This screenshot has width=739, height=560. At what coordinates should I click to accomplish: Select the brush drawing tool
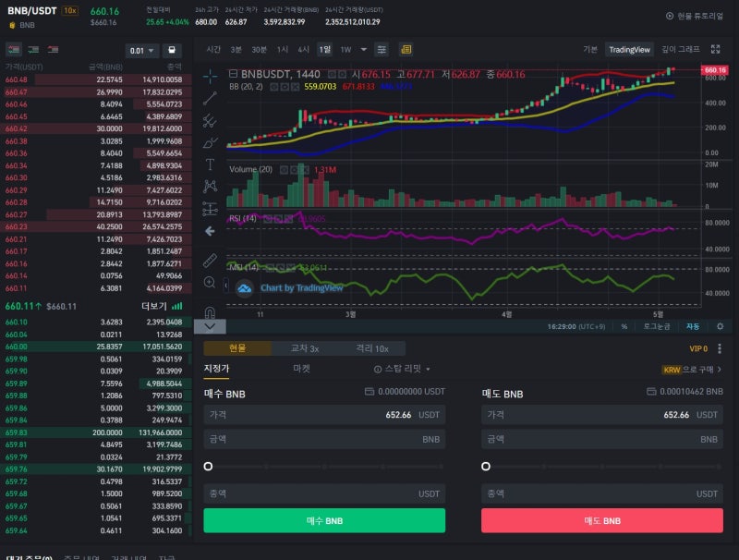point(211,142)
